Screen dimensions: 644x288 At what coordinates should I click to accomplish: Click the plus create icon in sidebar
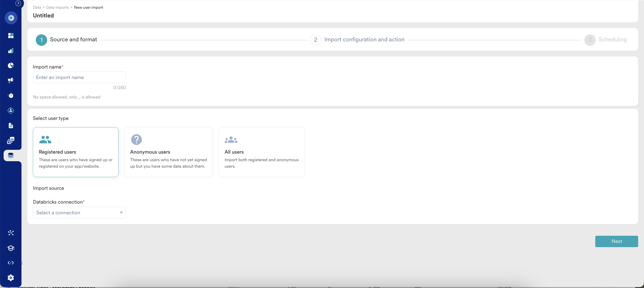[11, 18]
